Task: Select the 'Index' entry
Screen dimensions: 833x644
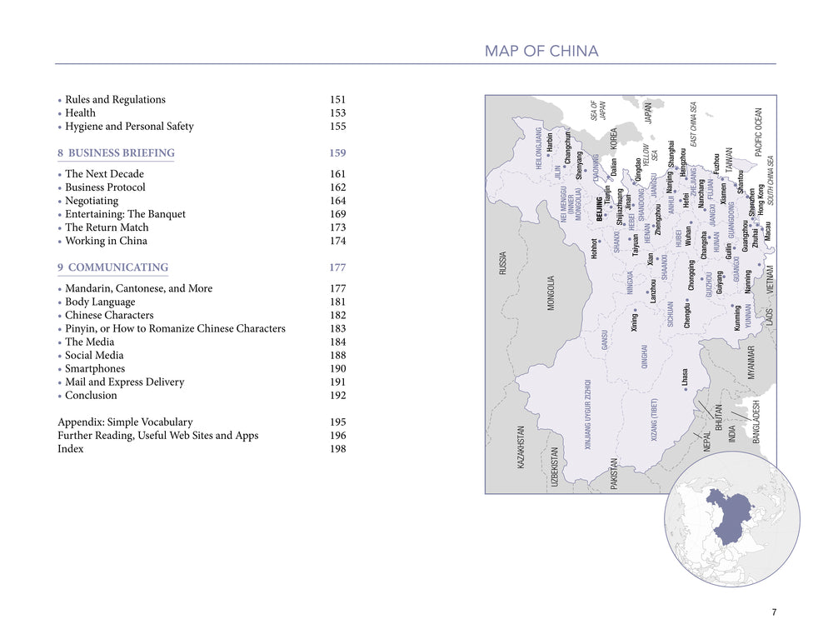Action: (x=70, y=448)
